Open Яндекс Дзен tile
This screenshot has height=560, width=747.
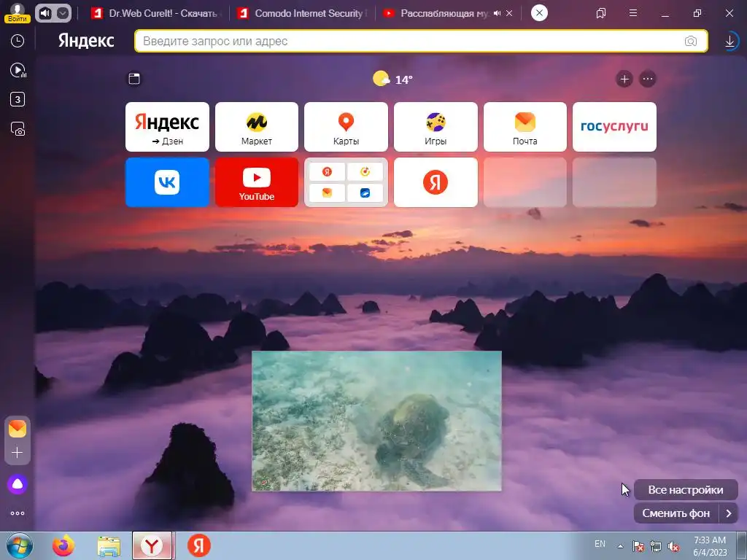[167, 127]
